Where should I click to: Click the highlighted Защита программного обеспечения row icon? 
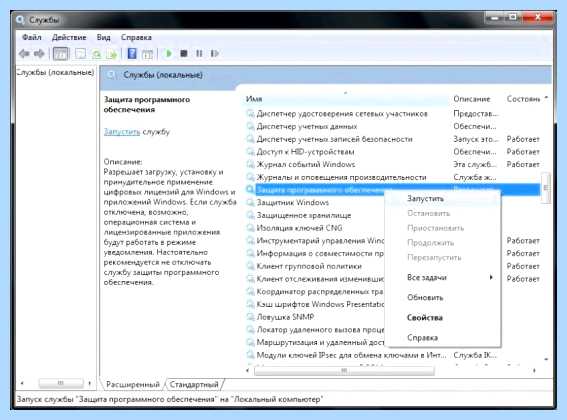[x=250, y=190]
